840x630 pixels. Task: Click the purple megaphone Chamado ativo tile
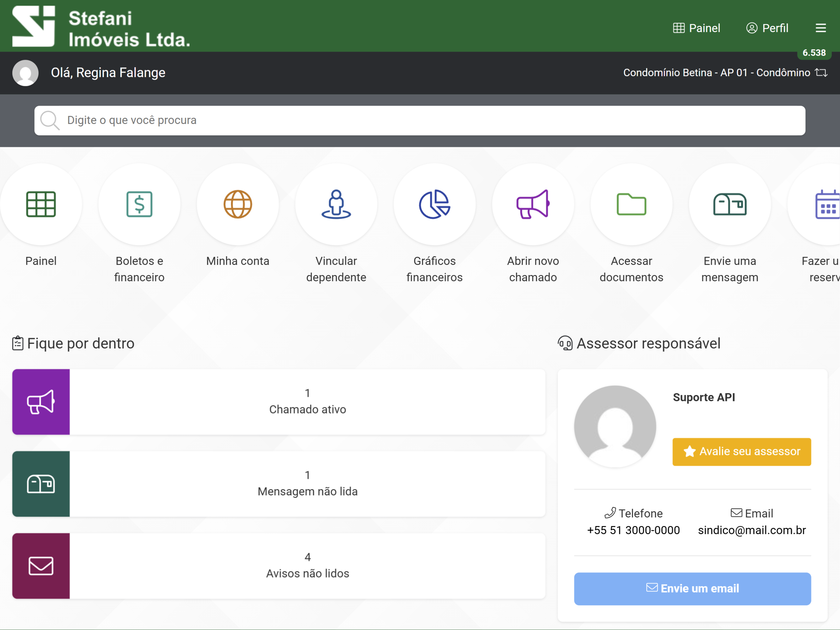[41, 402]
